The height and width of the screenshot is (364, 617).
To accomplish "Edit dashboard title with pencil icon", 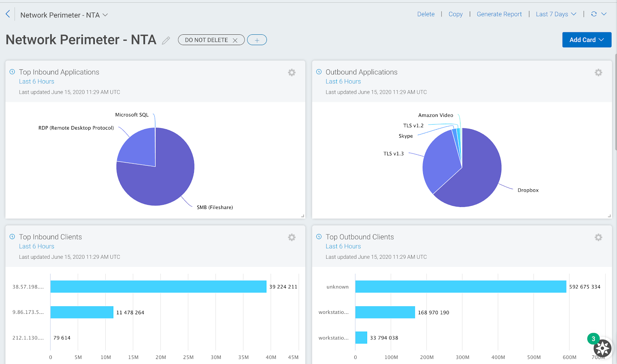I will (x=166, y=40).
